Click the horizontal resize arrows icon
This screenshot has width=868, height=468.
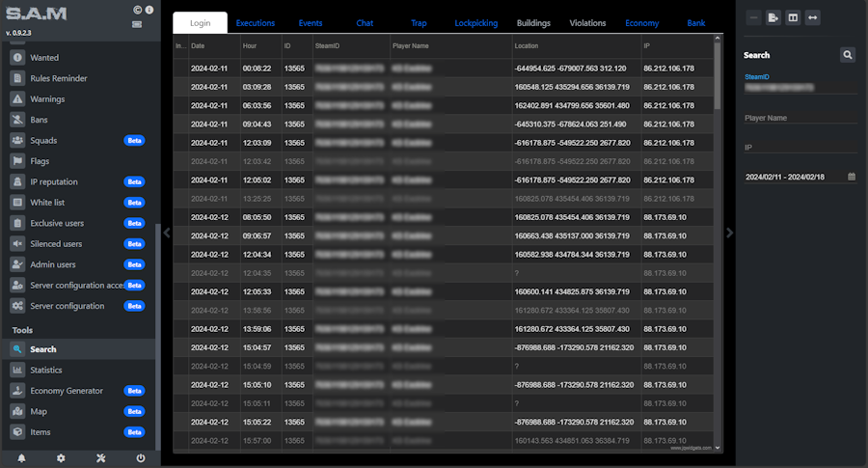814,17
